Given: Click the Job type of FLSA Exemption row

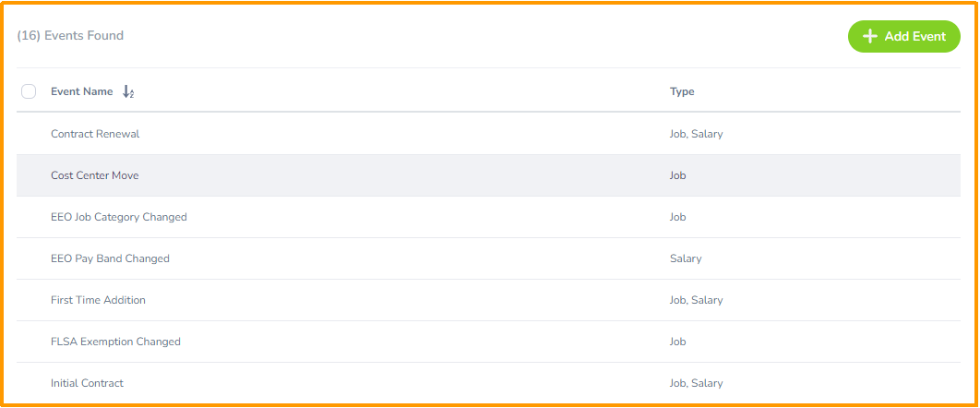Looking at the screenshot, I should [x=677, y=342].
